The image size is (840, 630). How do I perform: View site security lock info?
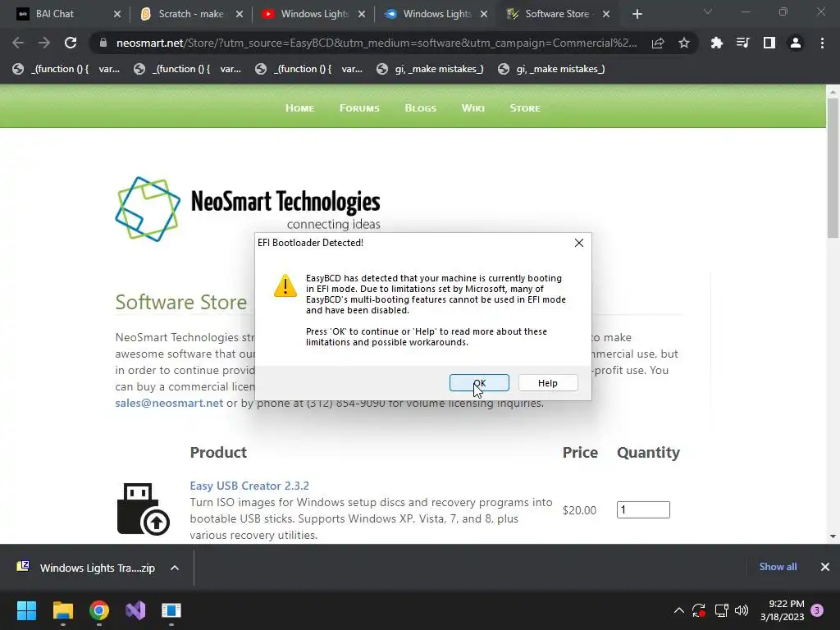click(103, 43)
